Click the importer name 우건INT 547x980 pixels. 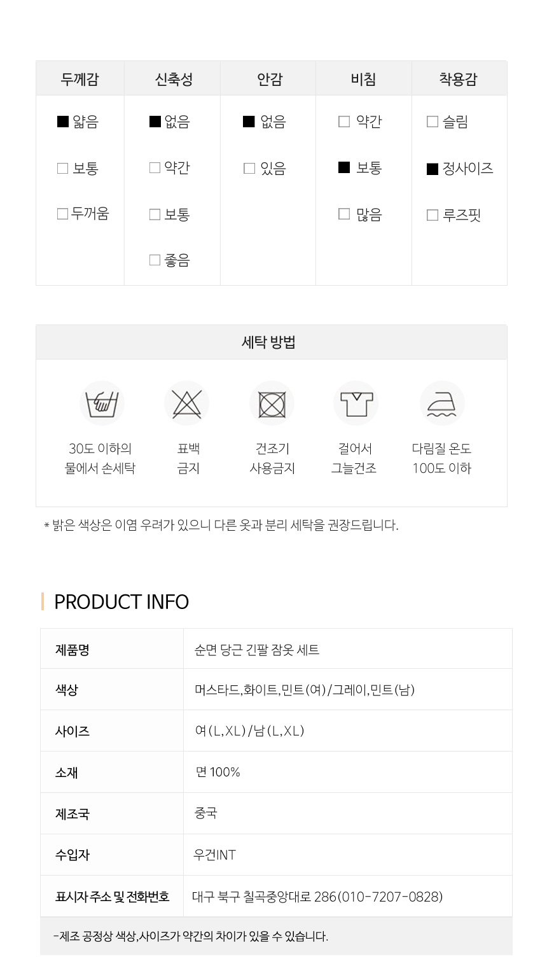point(215,855)
